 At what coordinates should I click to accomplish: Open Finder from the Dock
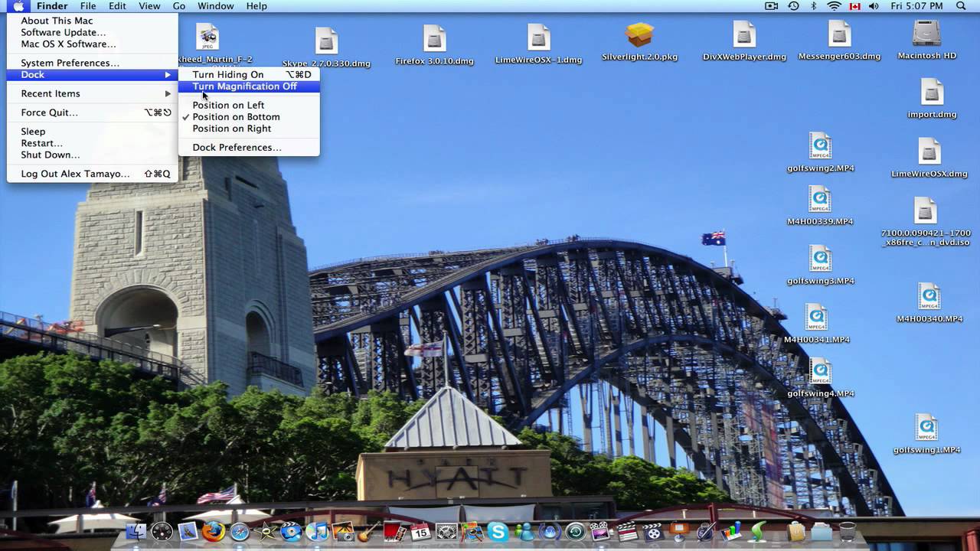(x=136, y=531)
